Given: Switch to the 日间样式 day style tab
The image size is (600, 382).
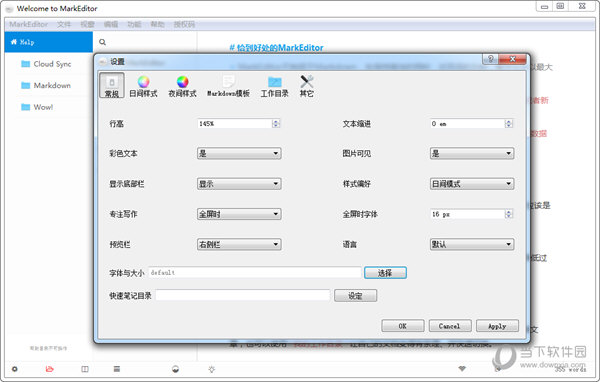Looking at the screenshot, I should pyautogui.click(x=143, y=86).
